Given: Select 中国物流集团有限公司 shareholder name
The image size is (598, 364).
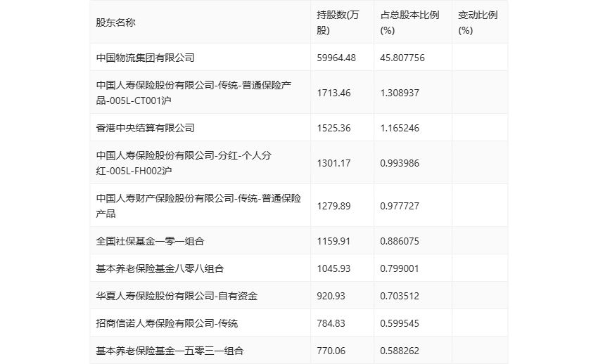Looking at the screenshot, I should pos(146,58).
